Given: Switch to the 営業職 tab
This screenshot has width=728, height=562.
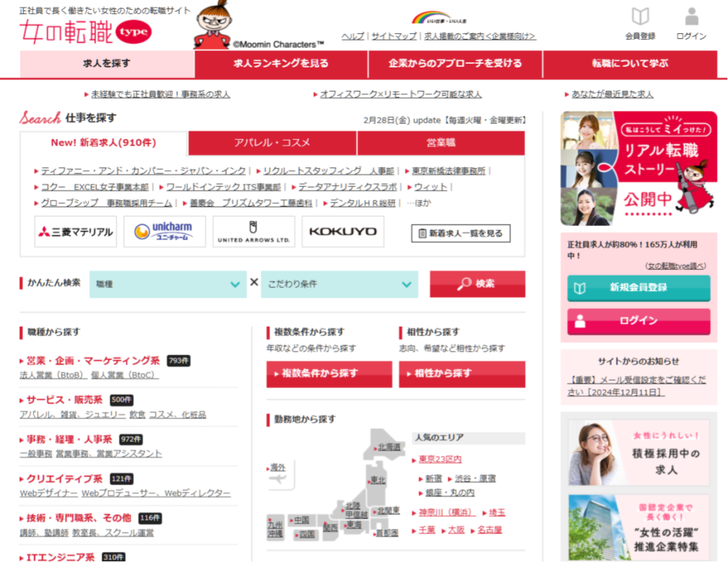Looking at the screenshot, I should click(x=441, y=143).
